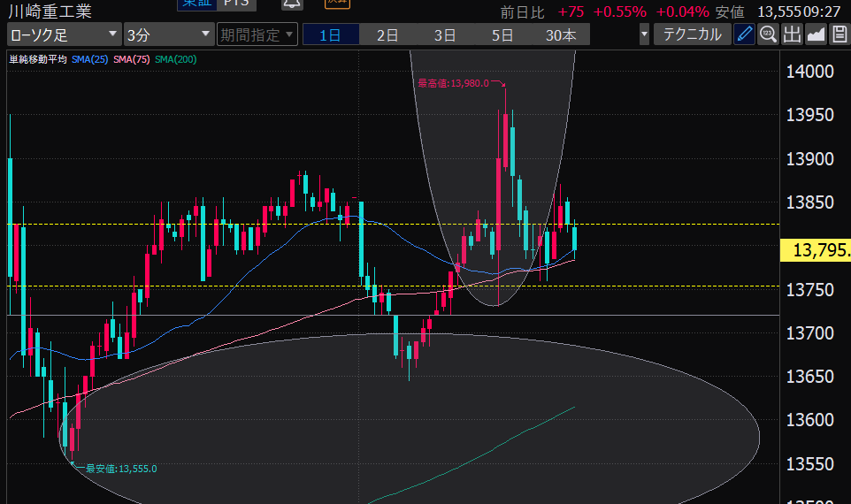Screen dimensions: 851x504
Task: Select the 5日 range tab
Action: [x=502, y=35]
